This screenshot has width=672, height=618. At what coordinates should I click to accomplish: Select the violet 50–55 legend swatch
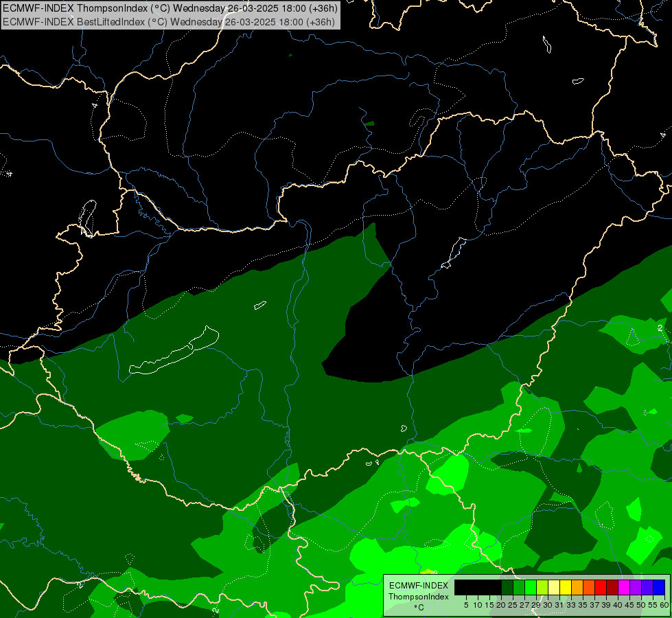pyautogui.click(x=647, y=587)
